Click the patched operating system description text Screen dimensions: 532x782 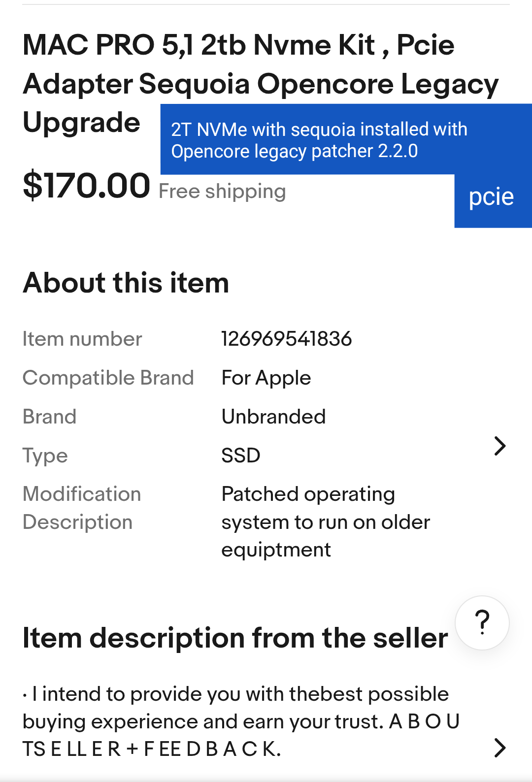pyautogui.click(x=325, y=521)
